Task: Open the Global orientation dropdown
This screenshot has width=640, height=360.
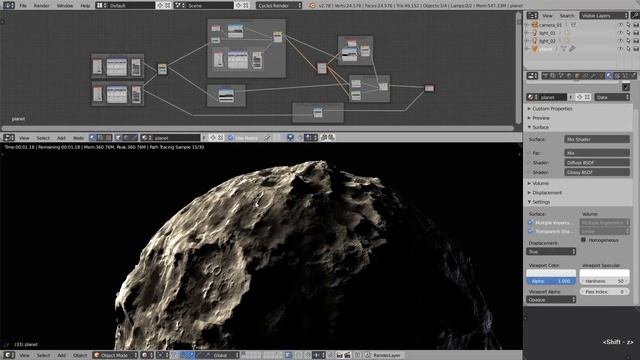Action: (x=220, y=355)
